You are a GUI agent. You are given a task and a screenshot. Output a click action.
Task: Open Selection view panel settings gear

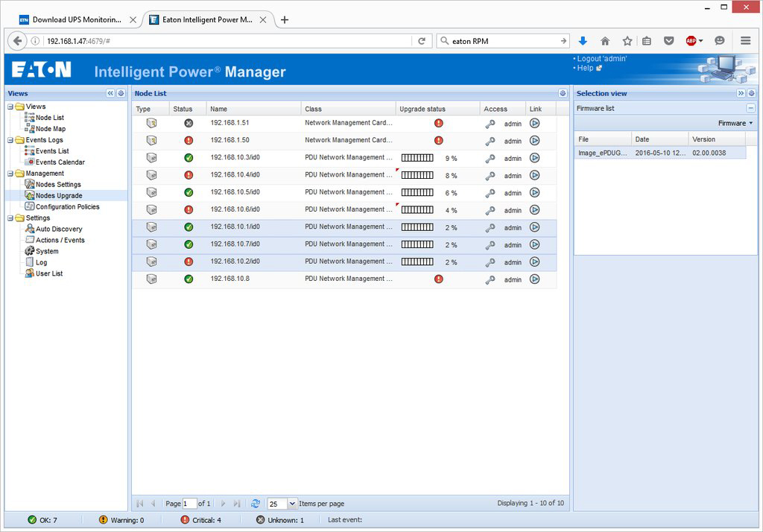click(751, 93)
